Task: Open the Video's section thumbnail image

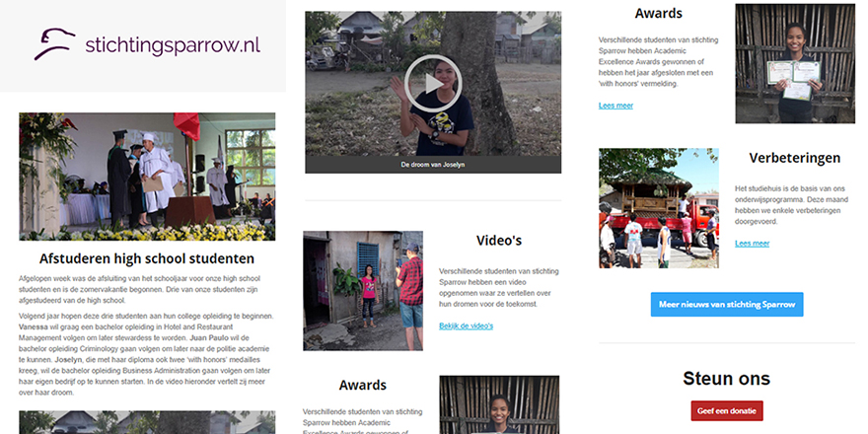Action: [362, 290]
